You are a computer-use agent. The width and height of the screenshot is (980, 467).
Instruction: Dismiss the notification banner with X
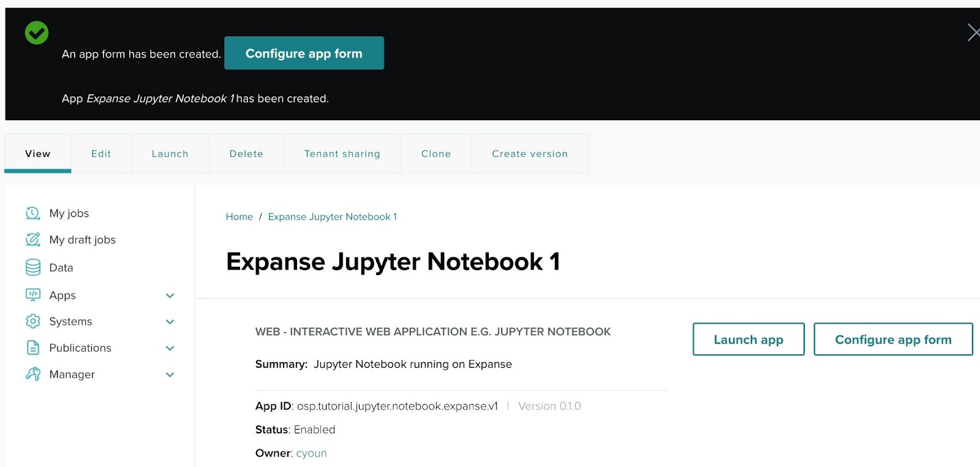point(973,32)
